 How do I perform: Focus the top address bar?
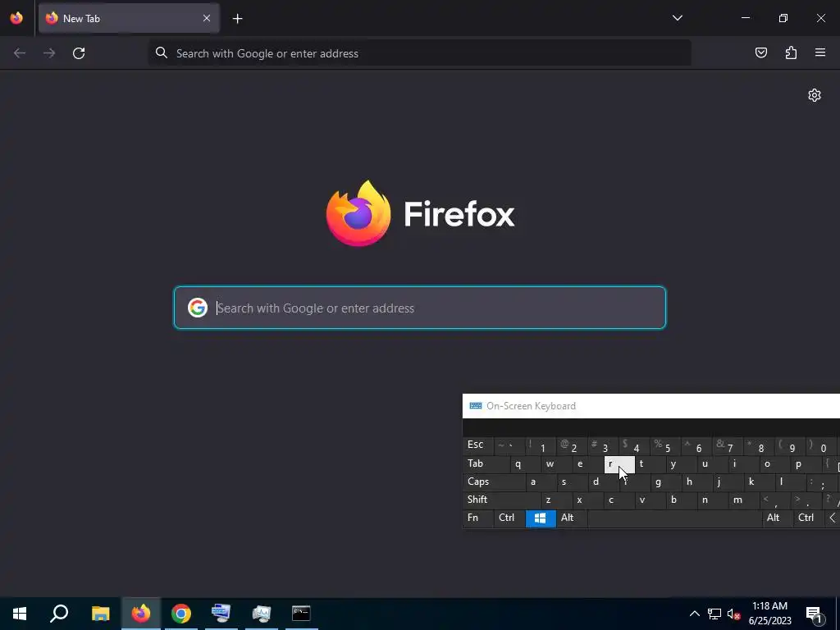[x=419, y=53]
